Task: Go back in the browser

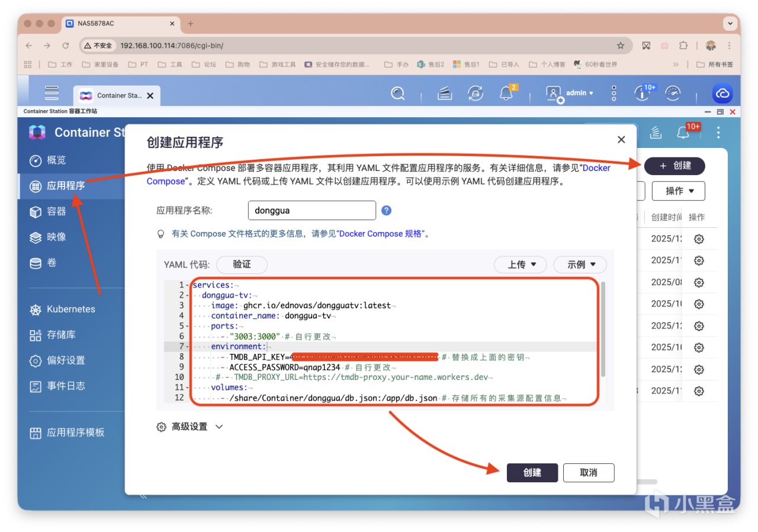Action: [x=29, y=46]
